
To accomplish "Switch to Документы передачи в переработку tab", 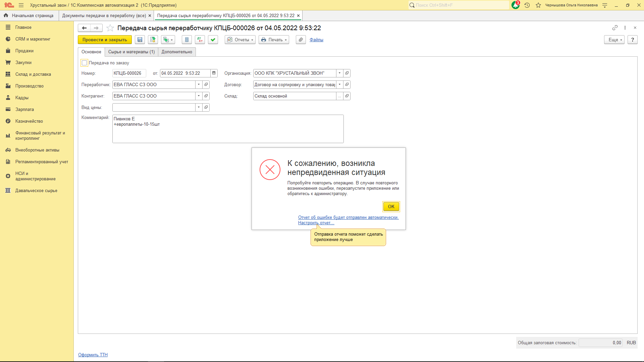I will click(104, 16).
